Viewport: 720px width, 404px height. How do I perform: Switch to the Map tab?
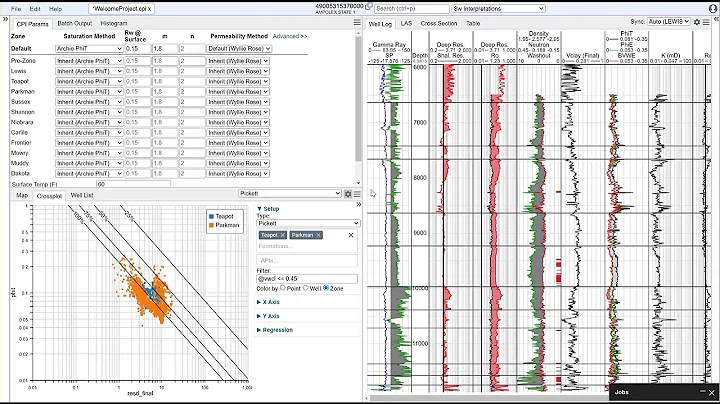click(22, 195)
